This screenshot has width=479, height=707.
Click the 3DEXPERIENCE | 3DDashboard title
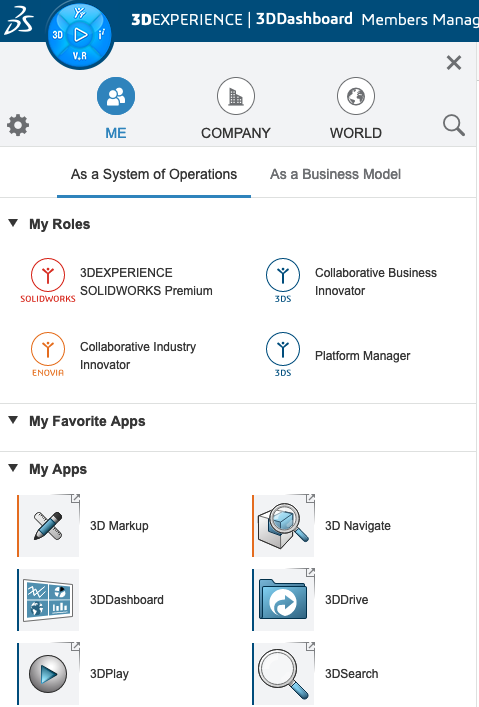(242, 19)
